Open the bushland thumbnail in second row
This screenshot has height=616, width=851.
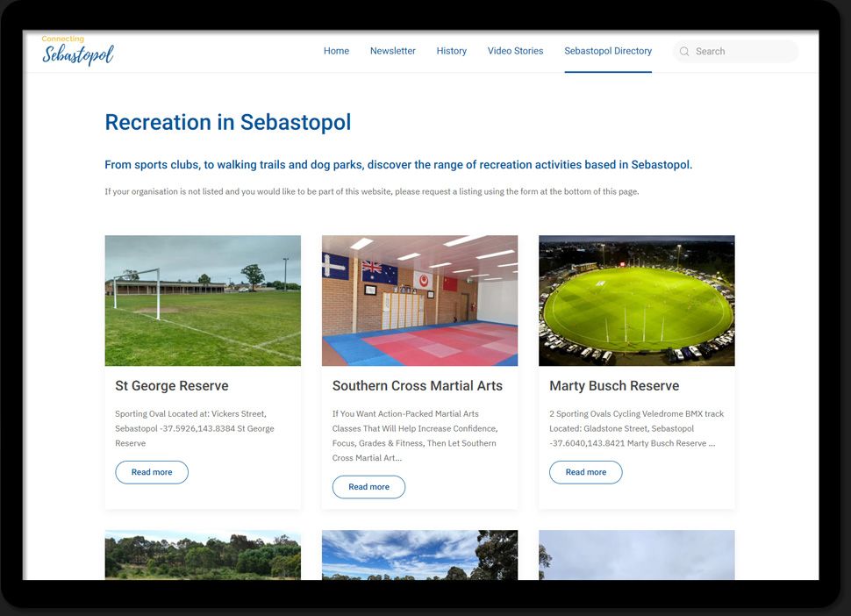tap(203, 555)
